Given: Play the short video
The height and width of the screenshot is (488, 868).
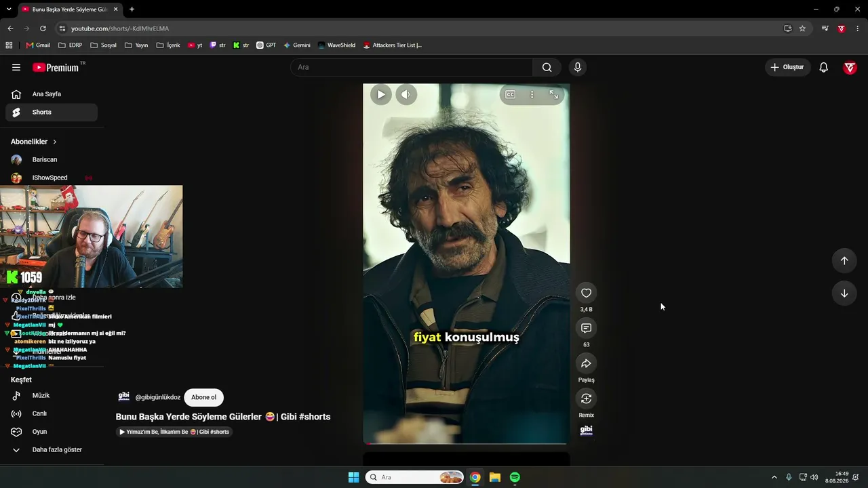Looking at the screenshot, I should (381, 94).
